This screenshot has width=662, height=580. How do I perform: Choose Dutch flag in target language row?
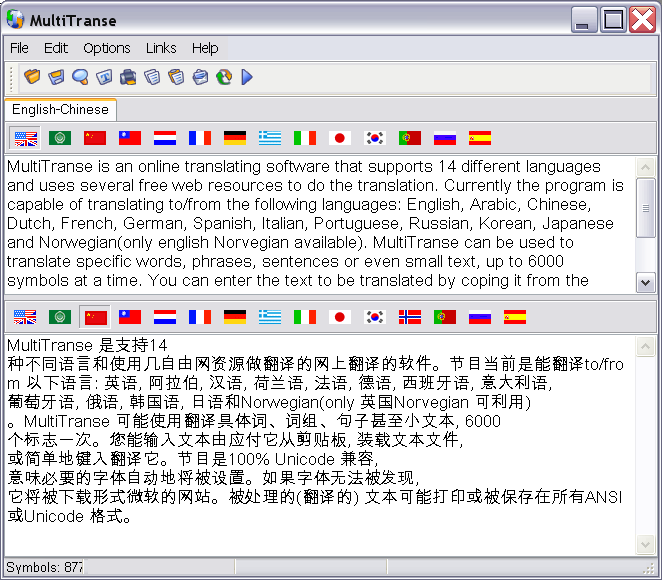click(165, 317)
